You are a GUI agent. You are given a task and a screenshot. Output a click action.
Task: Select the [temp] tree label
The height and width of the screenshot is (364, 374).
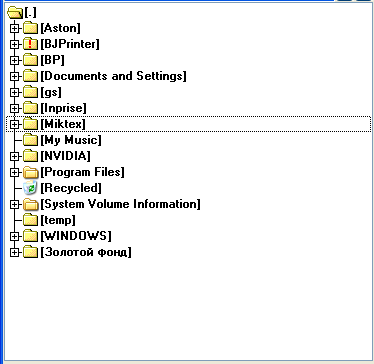pyautogui.click(x=58, y=220)
